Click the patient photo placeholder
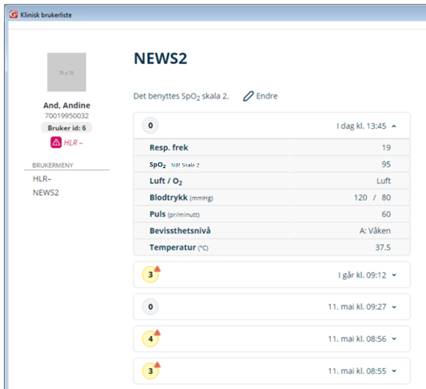Viewport: 426px width, 389px height. tap(67, 72)
